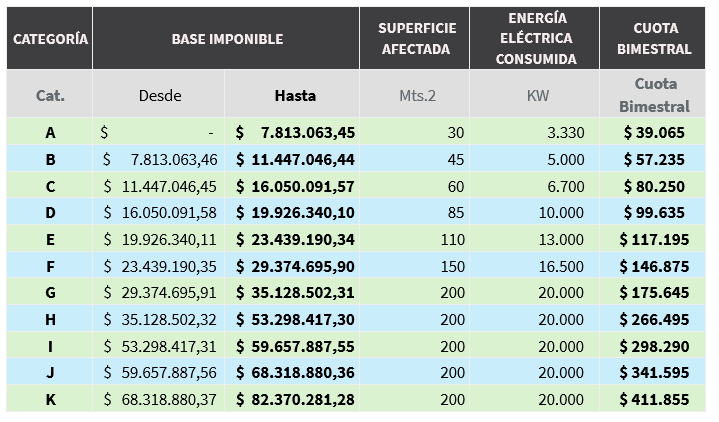
Task: Click the Hasta subheader cell
Action: 293,95
